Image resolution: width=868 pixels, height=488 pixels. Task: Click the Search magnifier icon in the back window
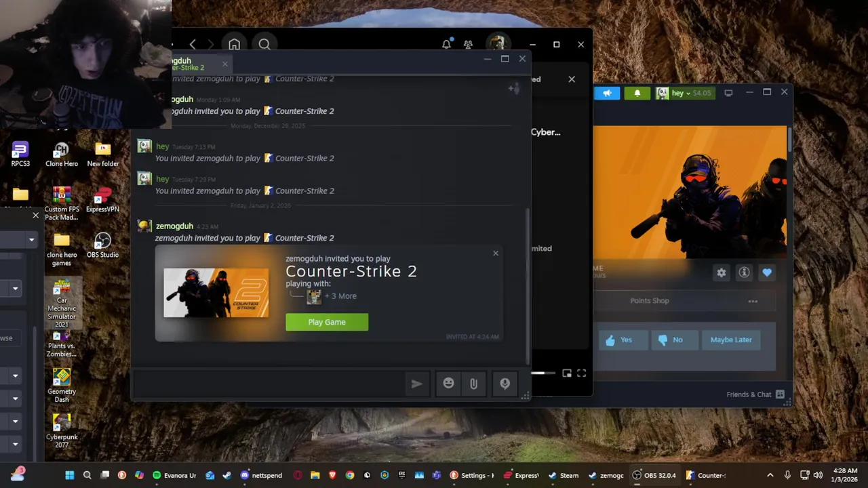coord(264,45)
